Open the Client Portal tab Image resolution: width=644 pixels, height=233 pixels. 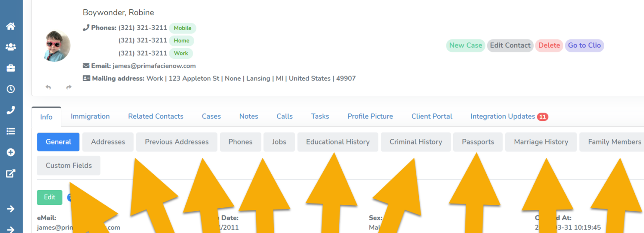[432, 116]
